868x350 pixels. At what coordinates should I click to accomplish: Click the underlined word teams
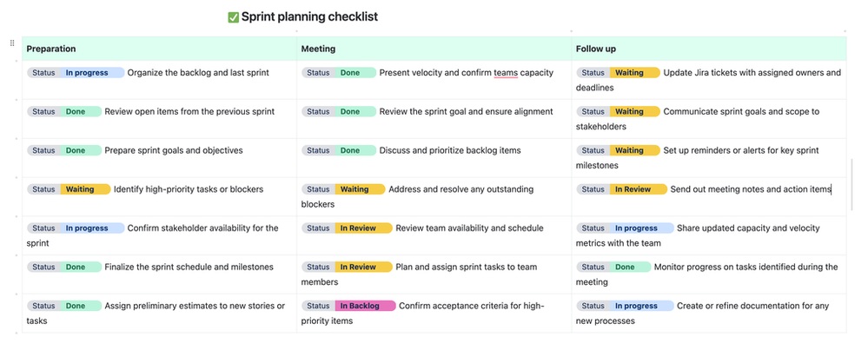pyautogui.click(x=506, y=73)
